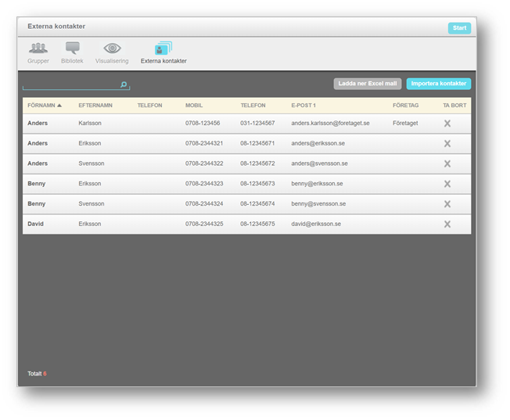510x420 pixels.
Task: Delete the Anders Svensson row
Action: [447, 163]
